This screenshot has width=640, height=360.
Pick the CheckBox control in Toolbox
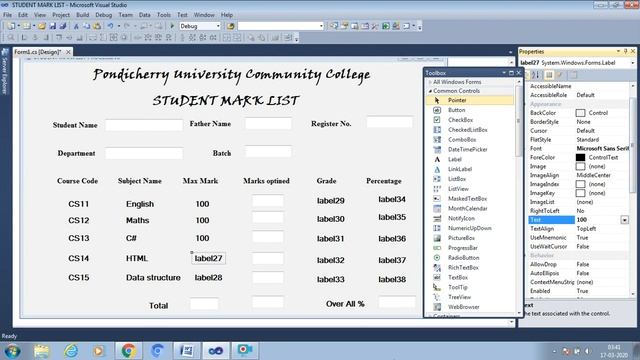pyautogui.click(x=460, y=120)
